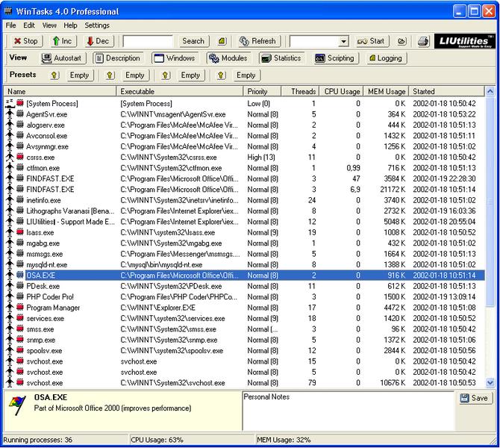Click the LIUtilities logo
Image resolution: width=500 pixels, height=448 pixels.
coord(465,41)
